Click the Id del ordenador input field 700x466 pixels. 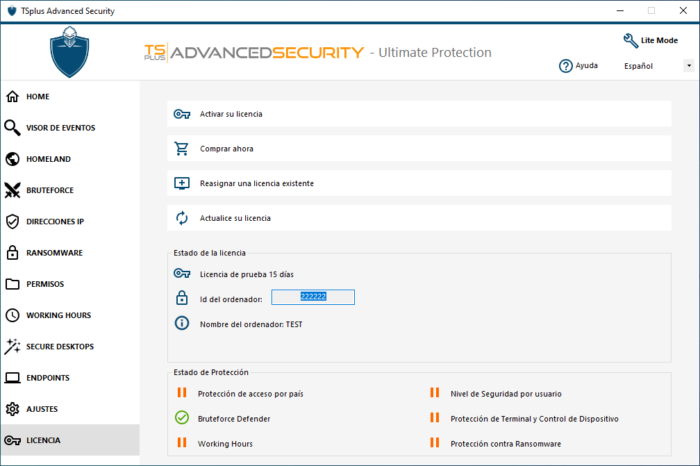[x=313, y=297]
